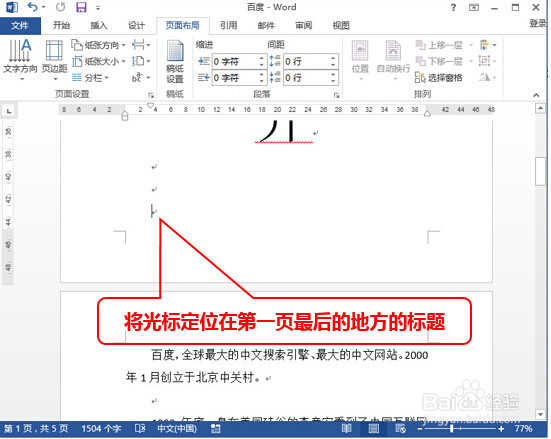The width and height of the screenshot is (551, 439).
Task: Open 选择窗格 selection pane
Action: (439, 78)
